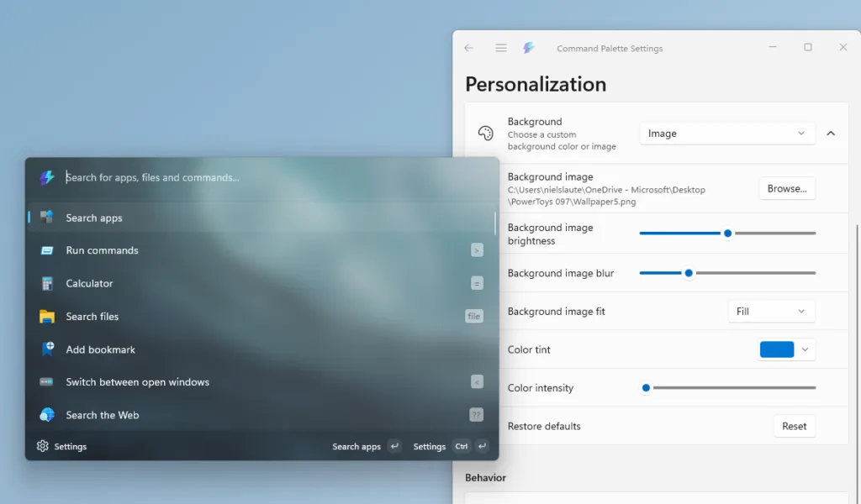
Task: Click the back arrow in Settings
Action: click(468, 48)
